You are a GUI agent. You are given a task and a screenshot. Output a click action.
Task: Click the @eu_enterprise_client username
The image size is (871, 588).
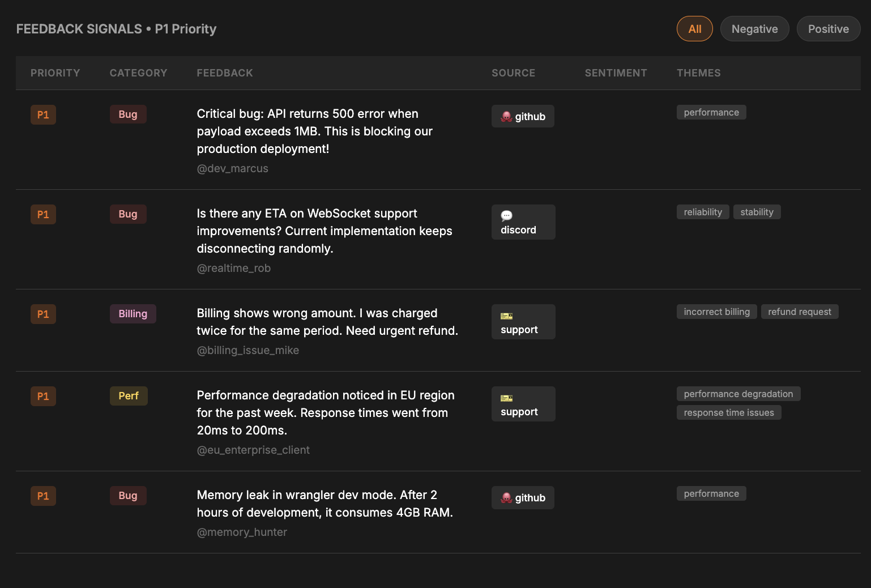tap(253, 450)
